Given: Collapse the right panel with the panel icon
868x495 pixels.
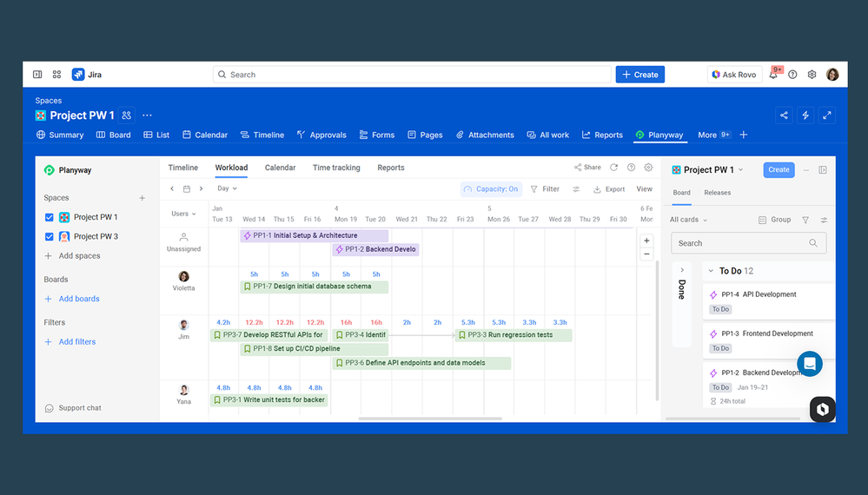Looking at the screenshot, I should tap(823, 170).
